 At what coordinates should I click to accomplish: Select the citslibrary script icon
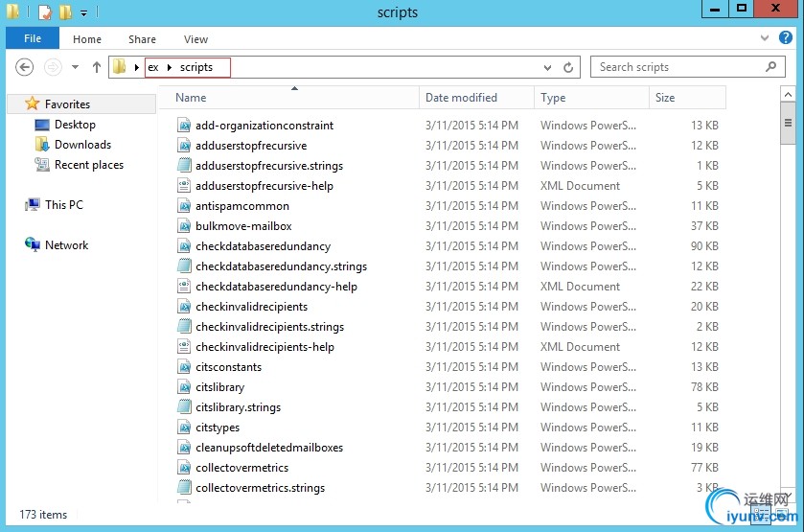pyautogui.click(x=184, y=387)
